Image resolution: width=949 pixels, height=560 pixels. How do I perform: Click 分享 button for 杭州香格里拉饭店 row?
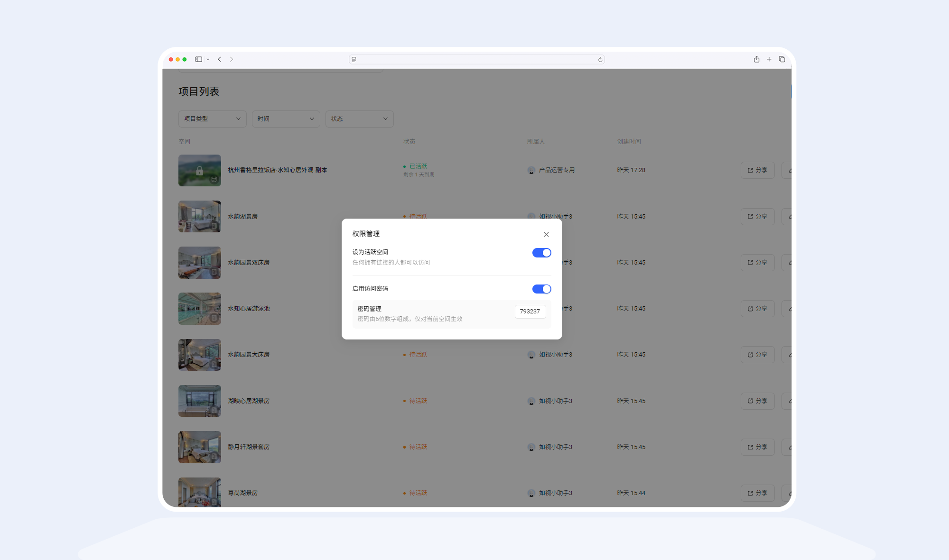point(757,170)
